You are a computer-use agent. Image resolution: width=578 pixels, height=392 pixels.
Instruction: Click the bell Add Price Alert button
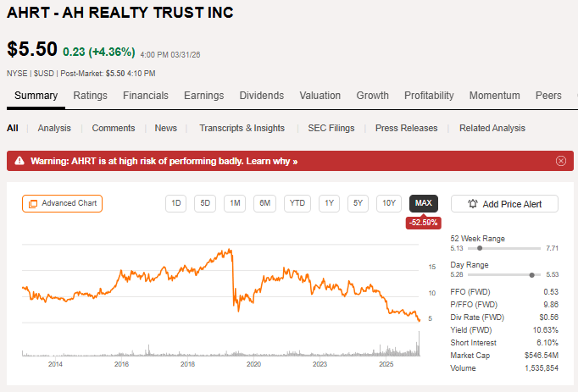505,204
